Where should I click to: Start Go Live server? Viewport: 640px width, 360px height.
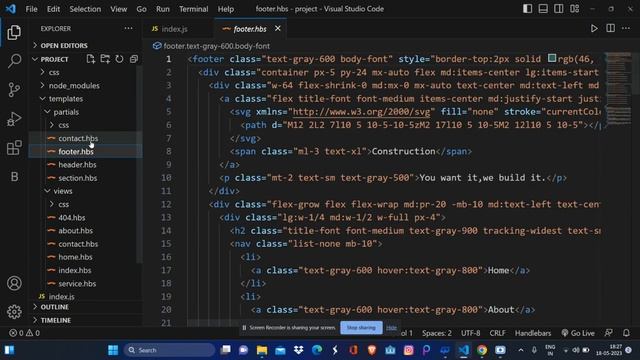[578, 333]
